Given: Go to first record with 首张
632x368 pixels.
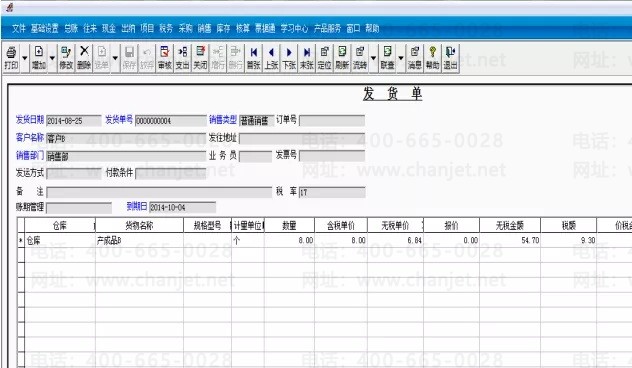Looking at the screenshot, I should (254, 58).
